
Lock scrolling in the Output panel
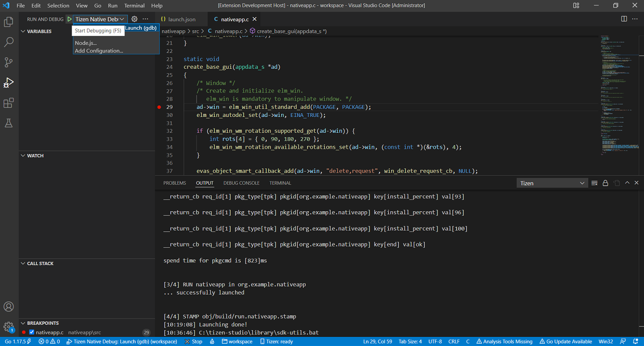(x=605, y=183)
